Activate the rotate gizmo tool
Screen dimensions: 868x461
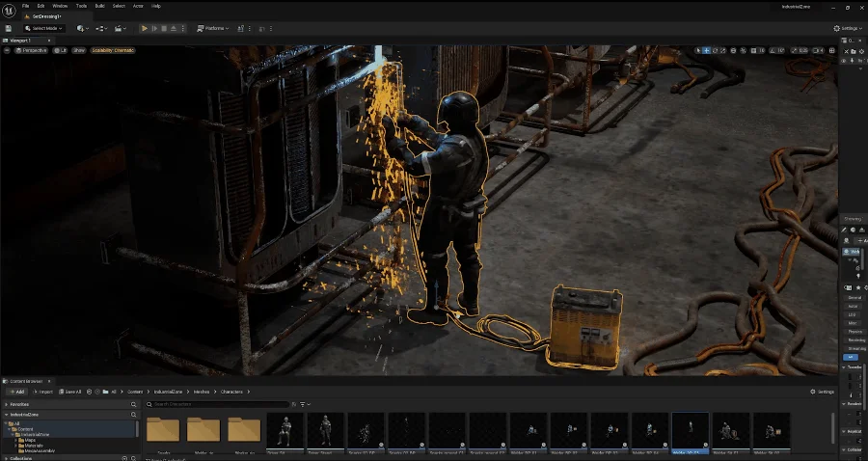(x=716, y=50)
